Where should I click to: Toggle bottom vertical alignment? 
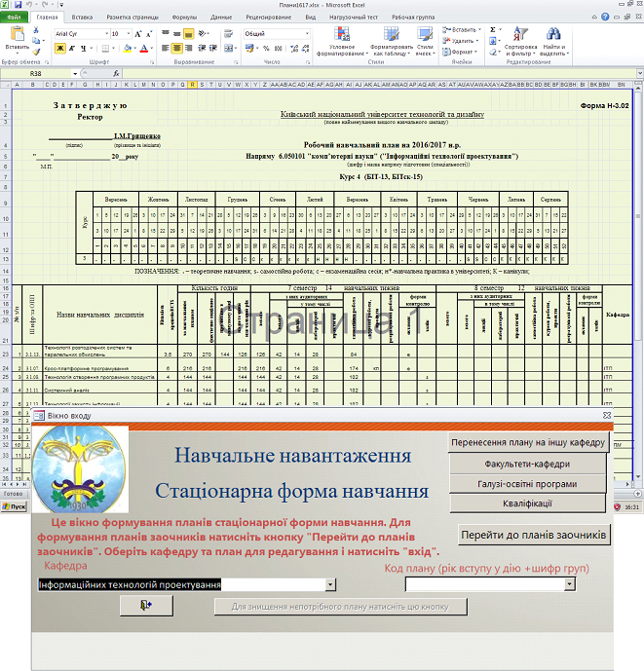188,33
